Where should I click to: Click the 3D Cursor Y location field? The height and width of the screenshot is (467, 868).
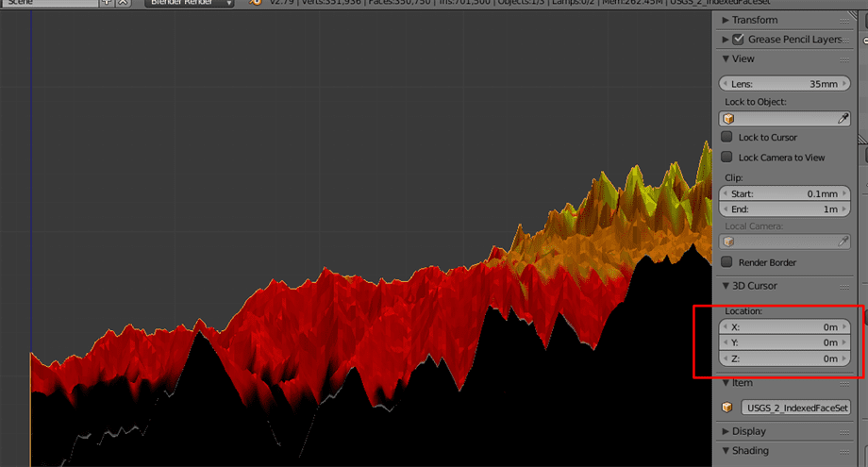[x=784, y=342]
